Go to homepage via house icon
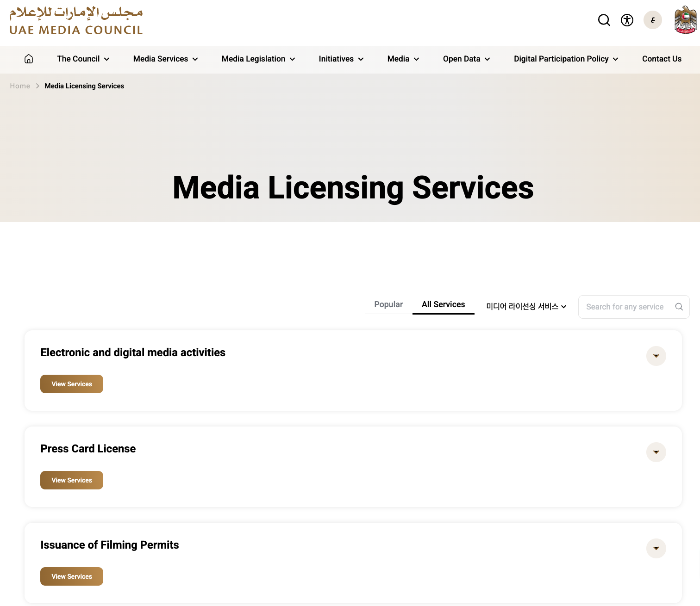This screenshot has height=606, width=700. tap(29, 59)
